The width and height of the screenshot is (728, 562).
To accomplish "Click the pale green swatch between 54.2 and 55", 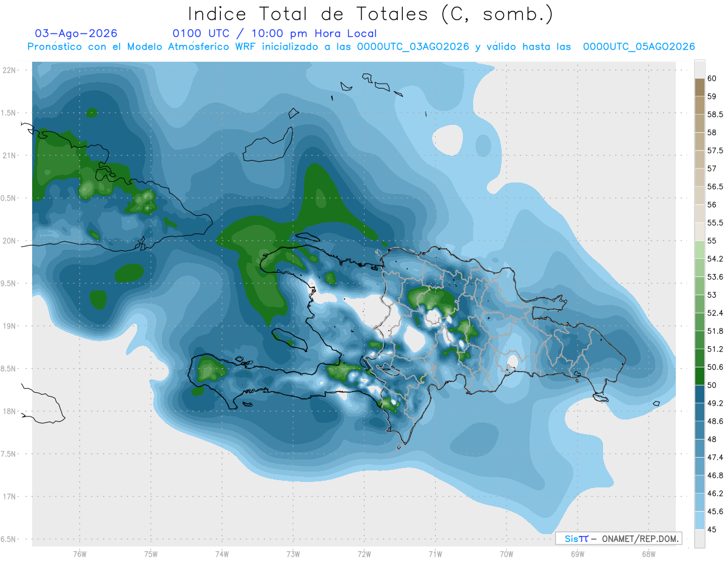I will 699,250.
